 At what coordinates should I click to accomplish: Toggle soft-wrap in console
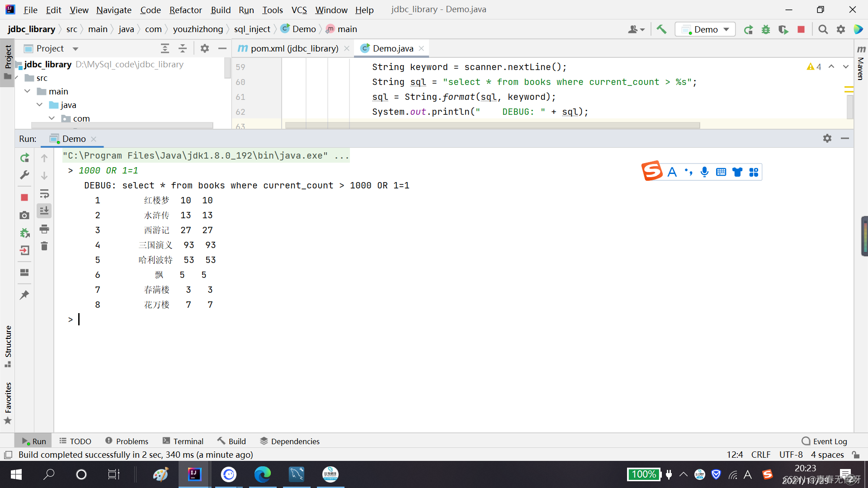pos(44,194)
